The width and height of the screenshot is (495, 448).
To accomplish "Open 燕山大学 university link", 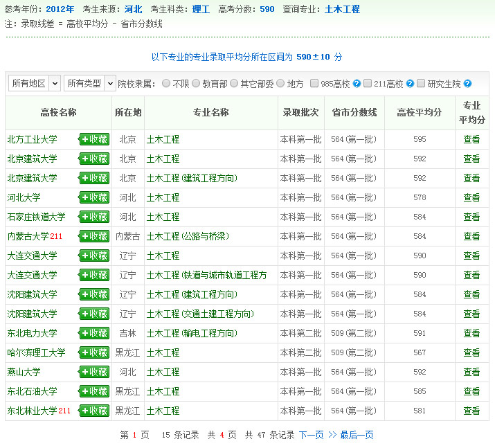I will coord(24,372).
